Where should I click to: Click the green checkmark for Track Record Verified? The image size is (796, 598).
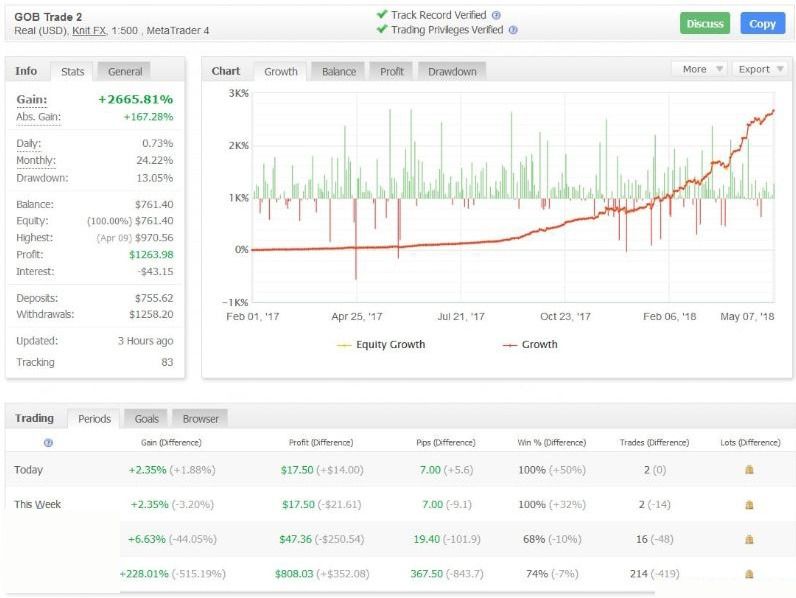pyautogui.click(x=381, y=15)
